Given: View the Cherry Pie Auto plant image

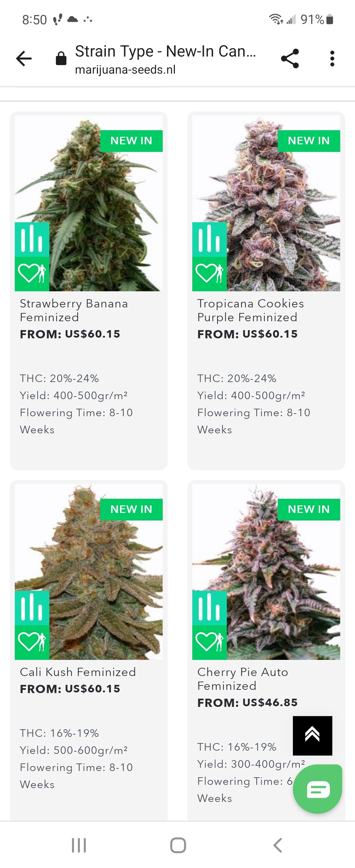Looking at the screenshot, I should pos(266,572).
